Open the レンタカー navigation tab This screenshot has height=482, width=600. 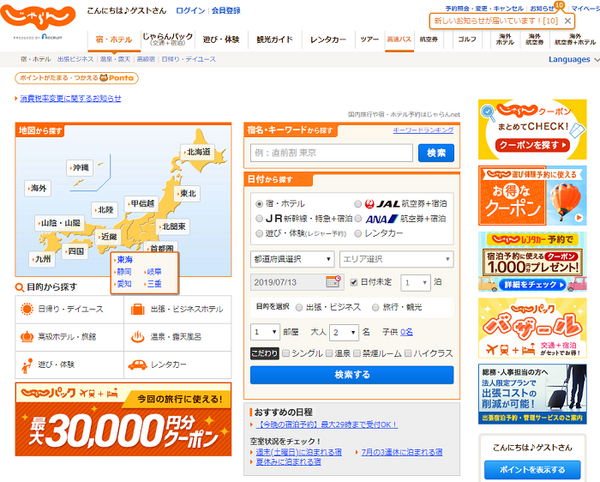pyautogui.click(x=328, y=39)
